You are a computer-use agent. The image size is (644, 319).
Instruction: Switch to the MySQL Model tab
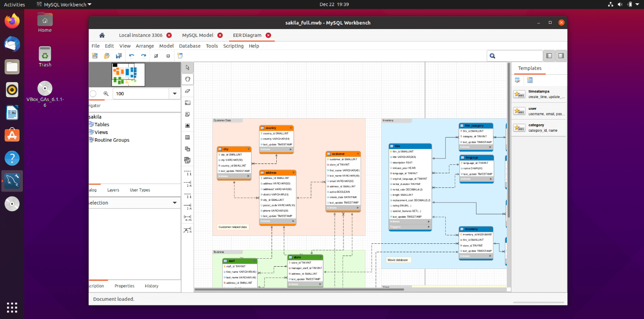(198, 35)
